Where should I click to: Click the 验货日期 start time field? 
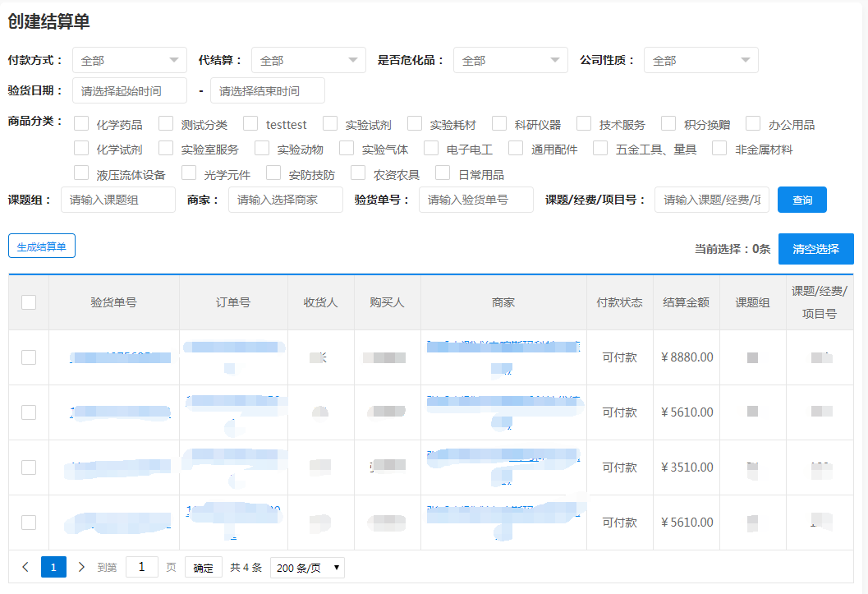(130, 90)
